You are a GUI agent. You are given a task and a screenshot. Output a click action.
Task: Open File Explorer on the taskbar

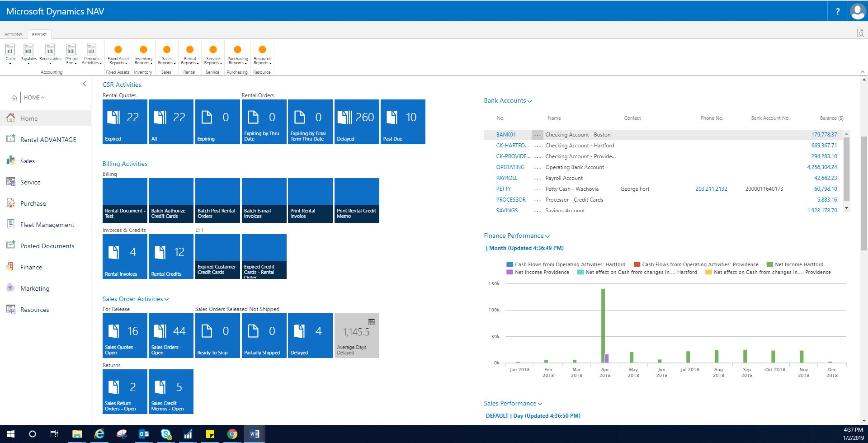(77, 434)
